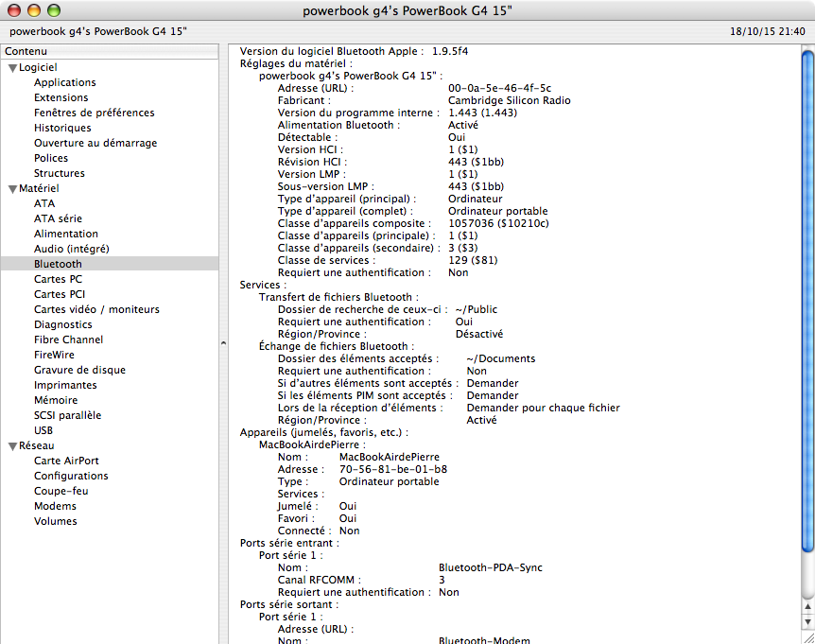Click the Réseau category label
The image size is (815, 644).
click(x=36, y=445)
